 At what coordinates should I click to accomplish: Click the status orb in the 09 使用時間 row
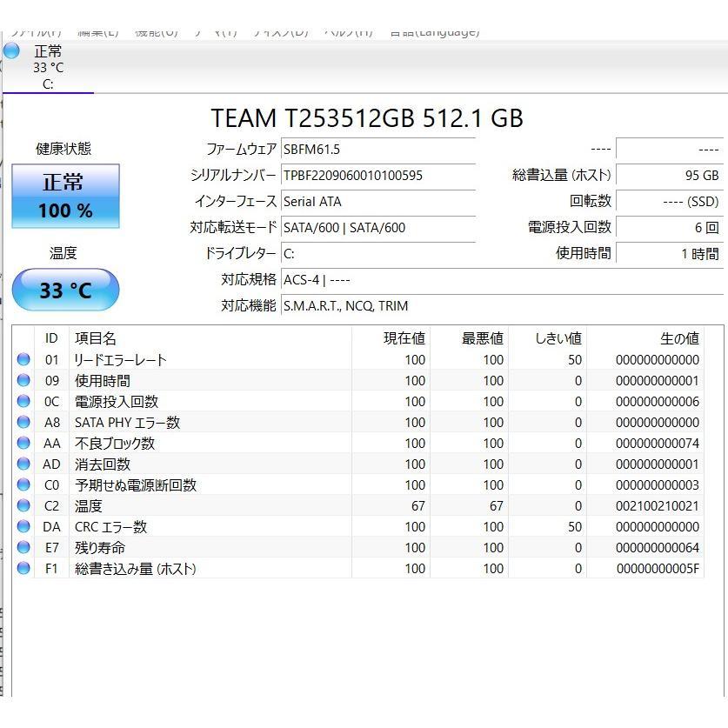pyautogui.click(x=23, y=380)
